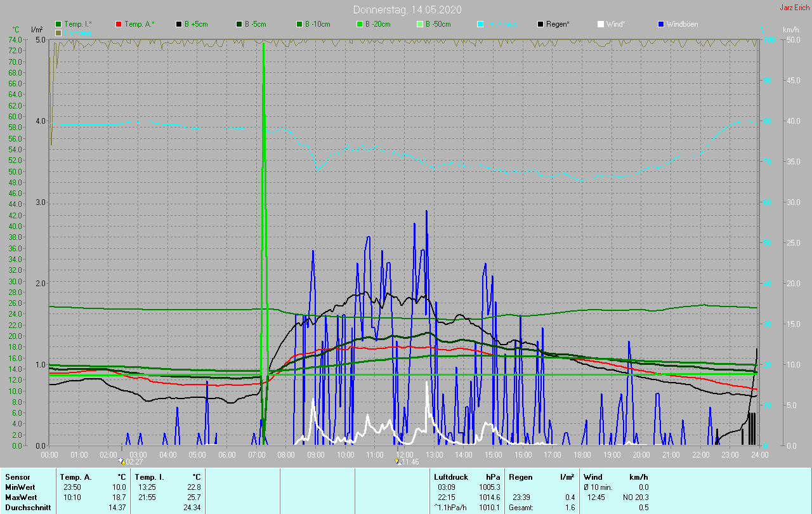Screen dimensions: 812x514
Task: Click the black Regen legend square
Action: click(x=541, y=24)
